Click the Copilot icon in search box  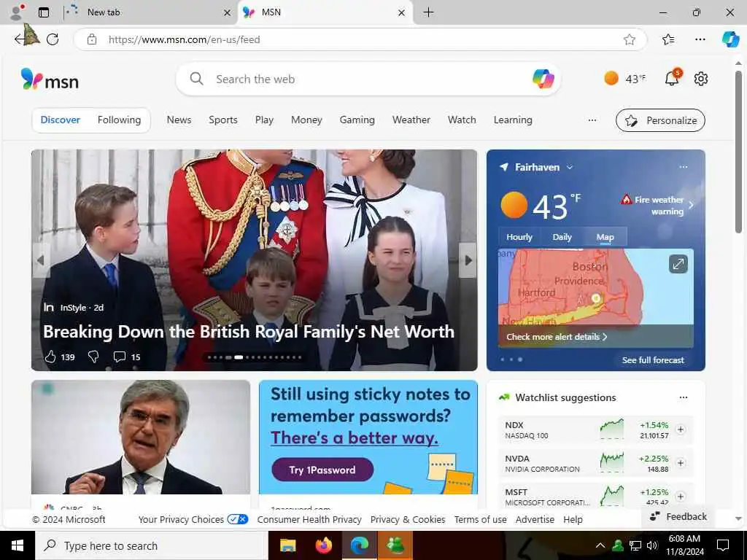pyautogui.click(x=543, y=79)
